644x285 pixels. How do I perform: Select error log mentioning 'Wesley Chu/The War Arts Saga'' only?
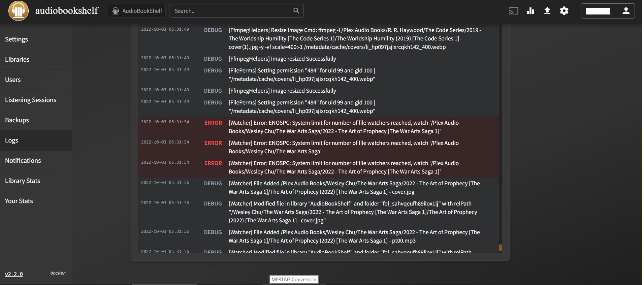tap(318, 147)
